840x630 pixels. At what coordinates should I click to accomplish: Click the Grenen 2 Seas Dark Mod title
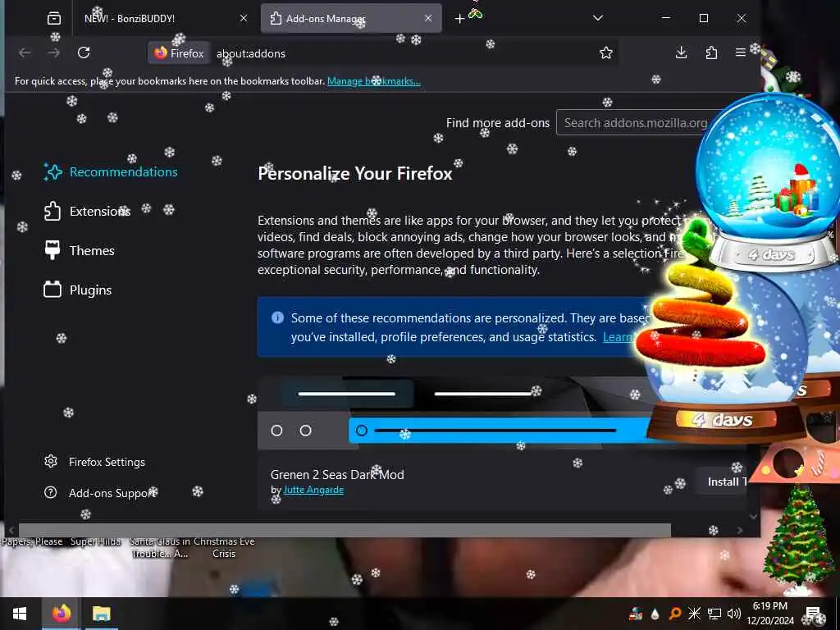337,475
